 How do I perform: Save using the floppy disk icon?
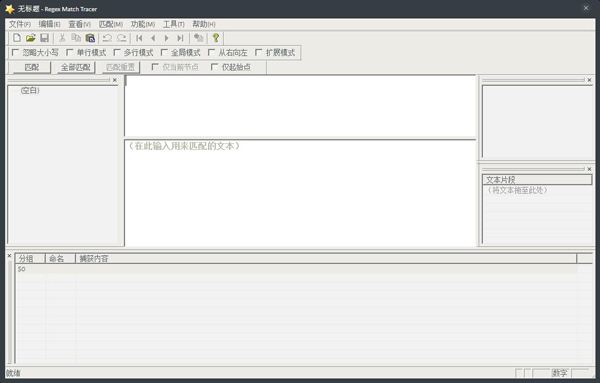click(44, 38)
